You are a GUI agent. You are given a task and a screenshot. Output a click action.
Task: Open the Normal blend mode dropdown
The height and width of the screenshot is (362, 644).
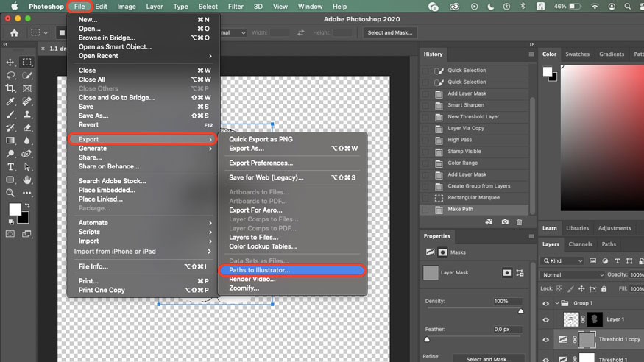572,274
